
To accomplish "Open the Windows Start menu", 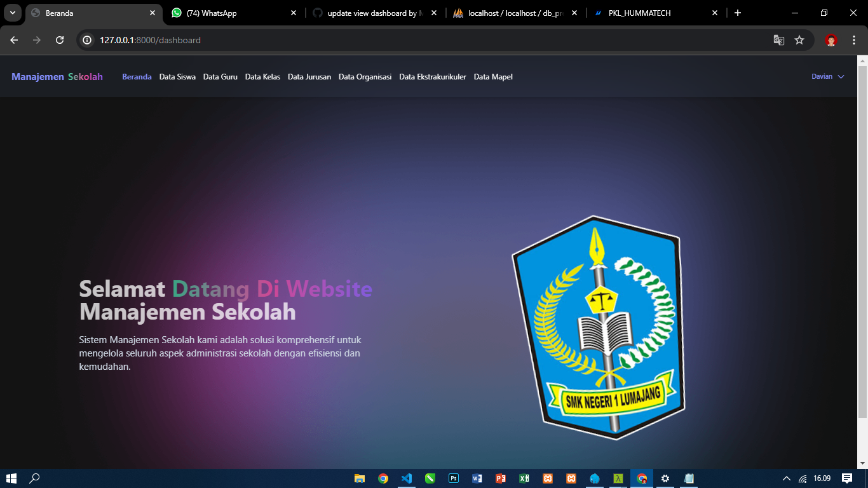I will tap(11, 478).
